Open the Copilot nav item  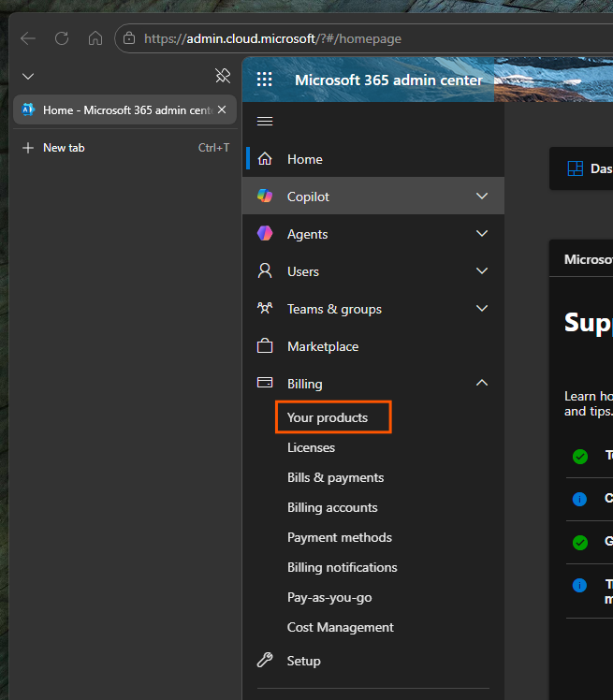point(373,196)
